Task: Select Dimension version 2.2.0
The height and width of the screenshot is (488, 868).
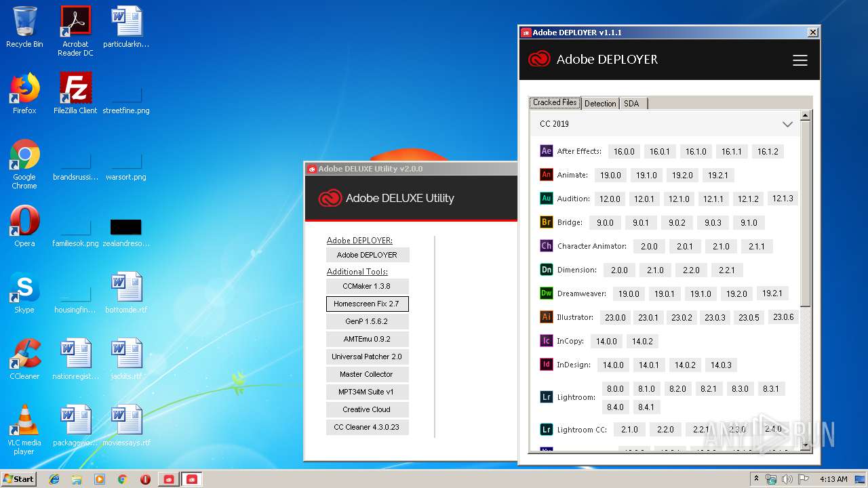Action: 691,270
